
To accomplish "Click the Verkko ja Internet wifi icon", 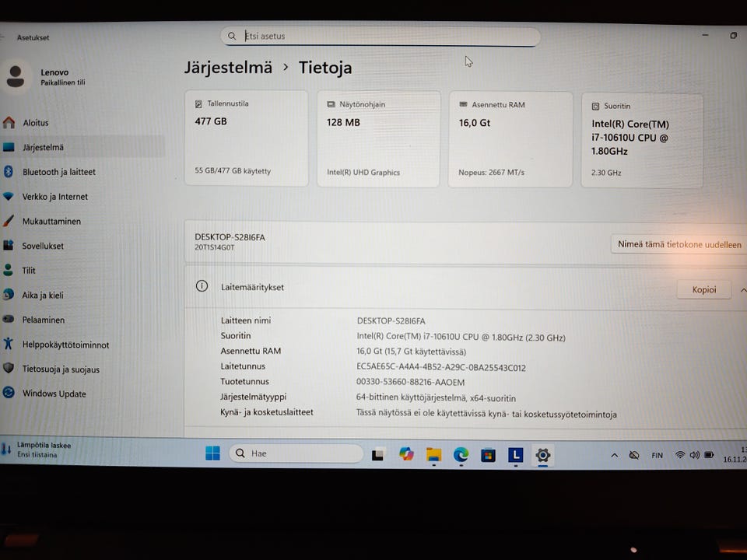I will tap(8, 196).
